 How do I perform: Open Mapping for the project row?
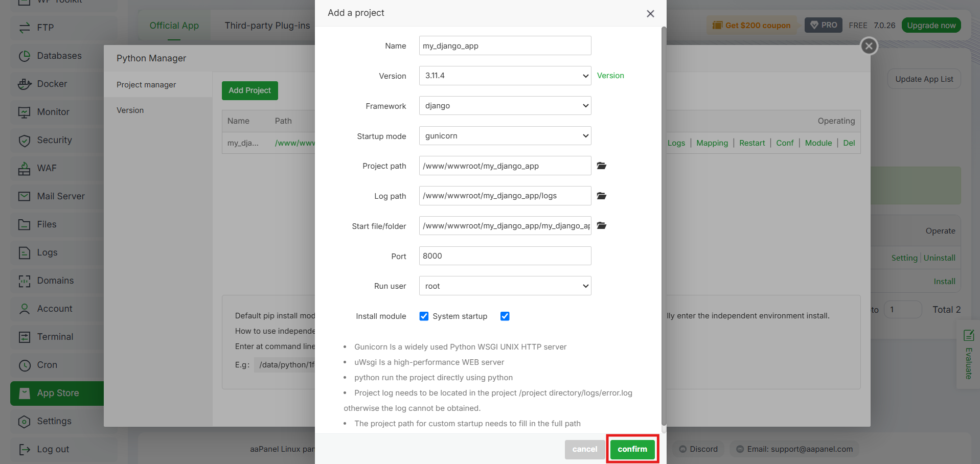pyautogui.click(x=712, y=143)
